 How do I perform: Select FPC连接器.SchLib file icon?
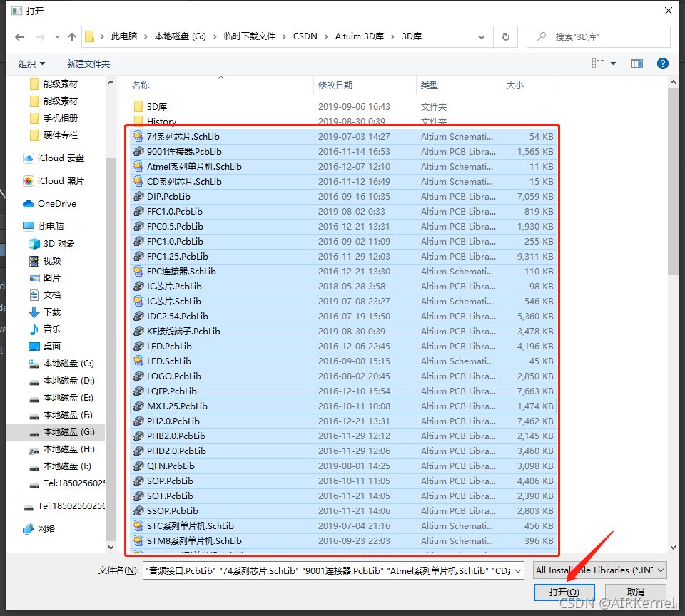(138, 271)
